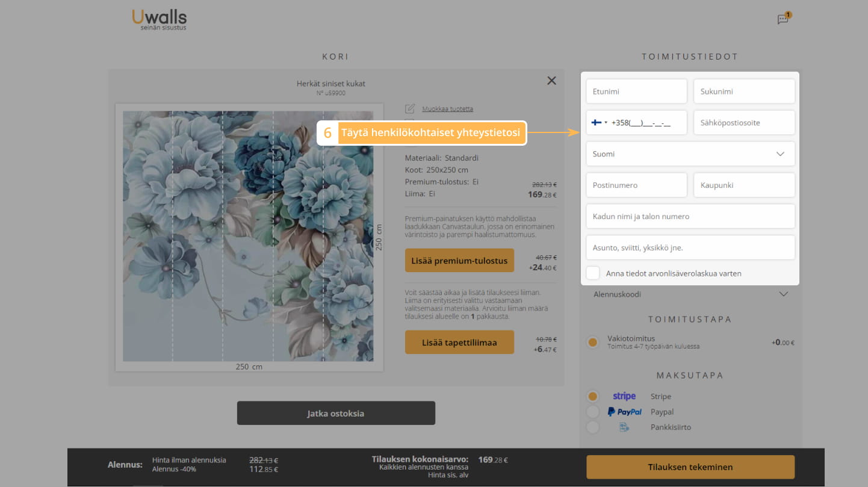Open the chat messages icon
Image resolution: width=868 pixels, height=487 pixels.
click(x=783, y=19)
